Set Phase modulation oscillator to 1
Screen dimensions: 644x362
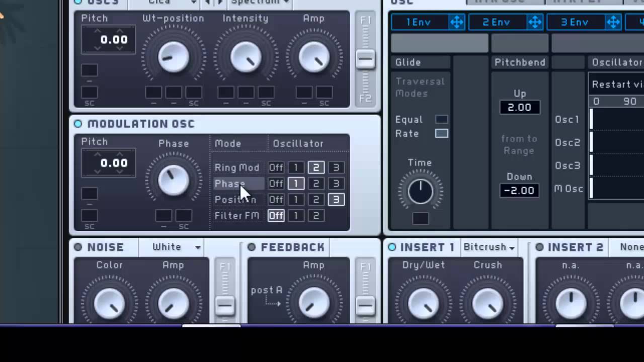(296, 184)
